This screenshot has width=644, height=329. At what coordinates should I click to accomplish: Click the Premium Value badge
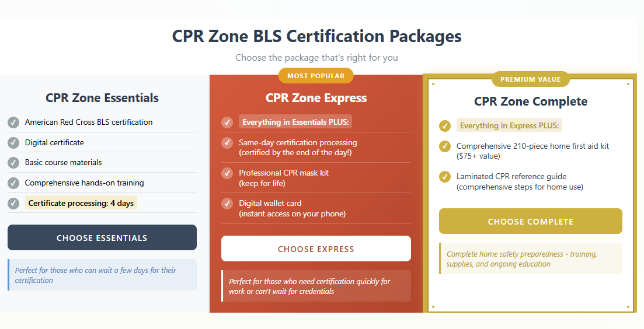point(531,79)
